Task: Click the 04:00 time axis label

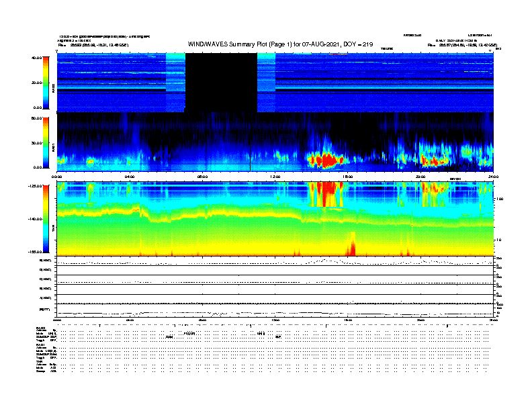Action: tap(130, 177)
